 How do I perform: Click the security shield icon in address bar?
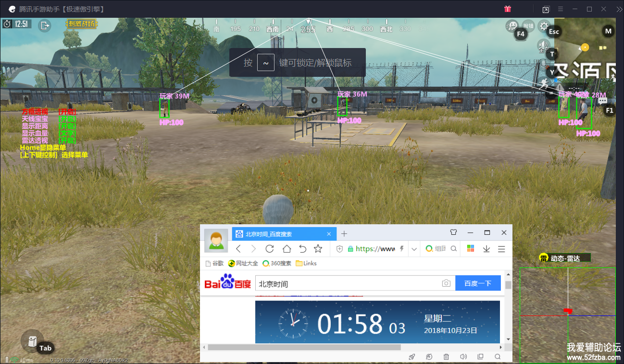(x=340, y=249)
